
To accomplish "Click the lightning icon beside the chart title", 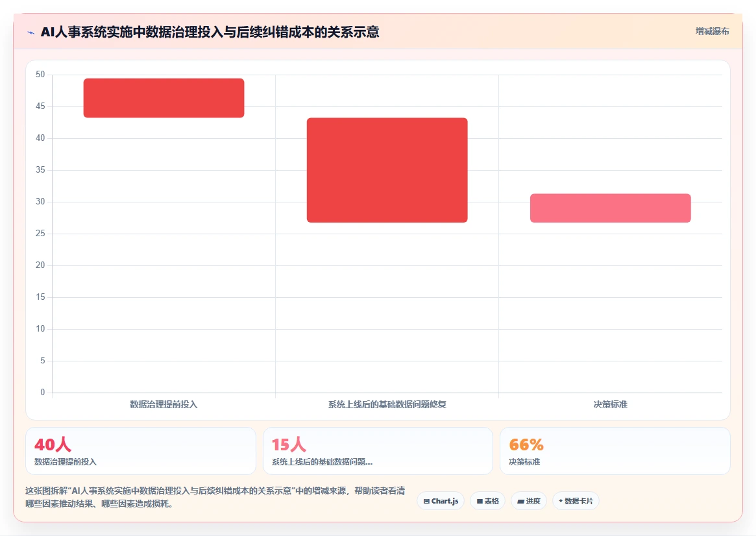I will point(31,33).
